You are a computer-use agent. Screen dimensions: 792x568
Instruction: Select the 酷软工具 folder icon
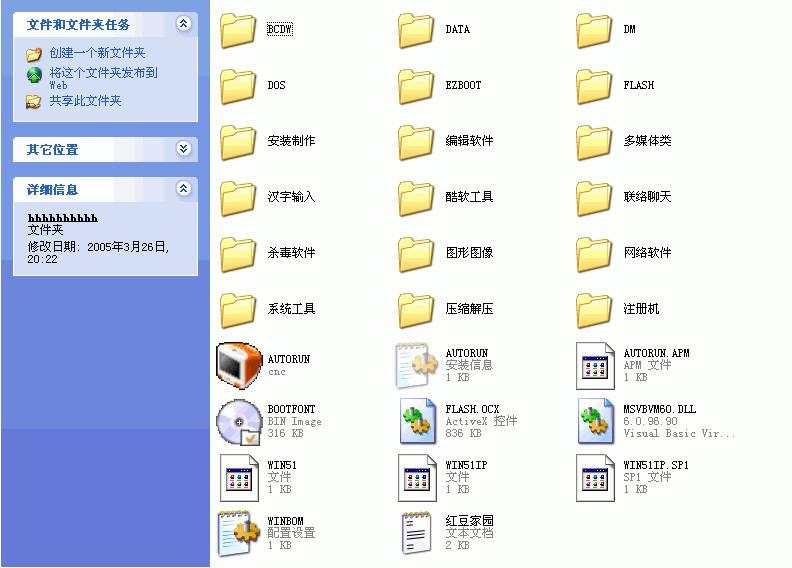pyautogui.click(x=416, y=198)
